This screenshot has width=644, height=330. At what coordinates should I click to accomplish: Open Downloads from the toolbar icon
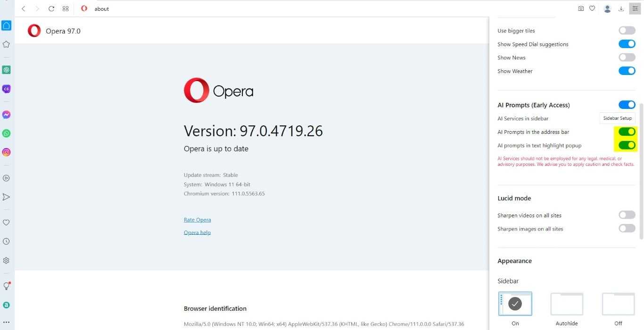click(621, 8)
